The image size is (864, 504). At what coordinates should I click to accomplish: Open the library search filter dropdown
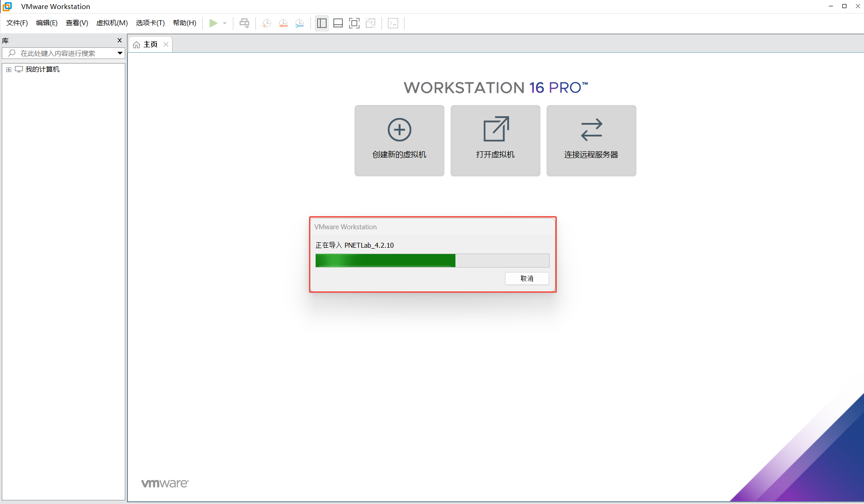[x=120, y=53]
